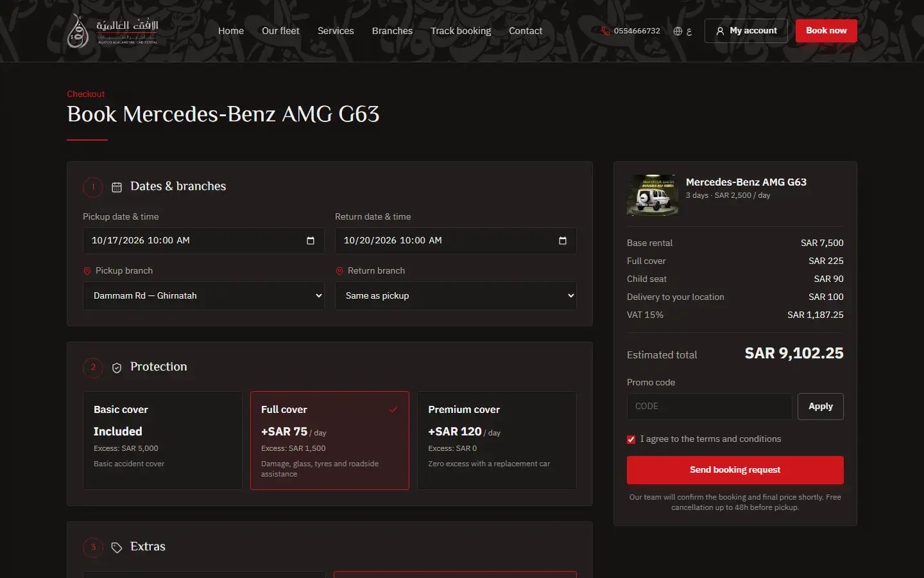
Task: Apply the promo code
Action: (821, 407)
